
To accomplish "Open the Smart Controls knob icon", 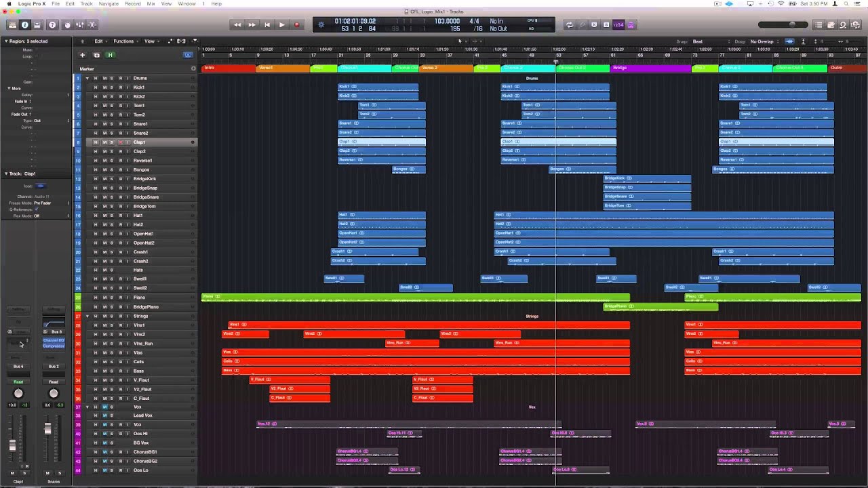I will point(67,25).
